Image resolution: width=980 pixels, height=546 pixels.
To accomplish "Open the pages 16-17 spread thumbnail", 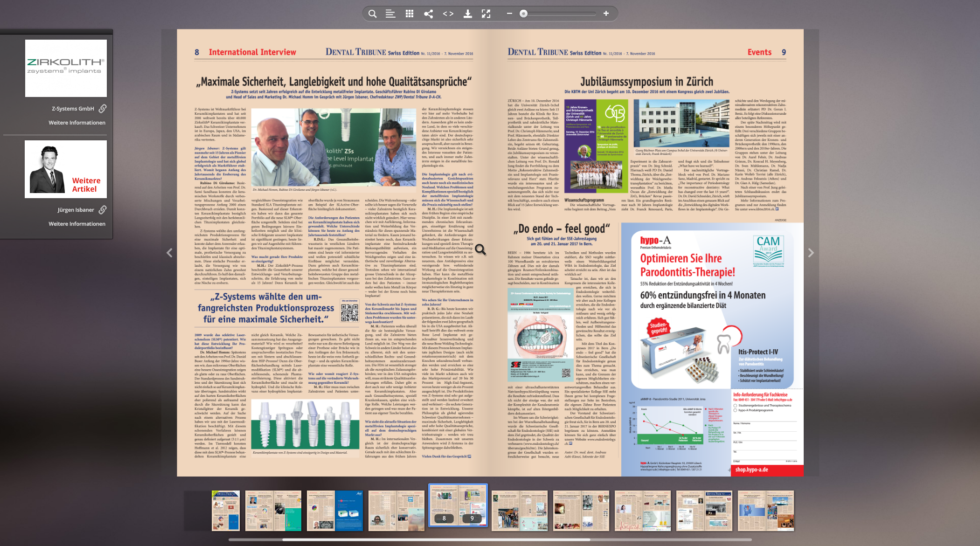I will click(x=704, y=511).
